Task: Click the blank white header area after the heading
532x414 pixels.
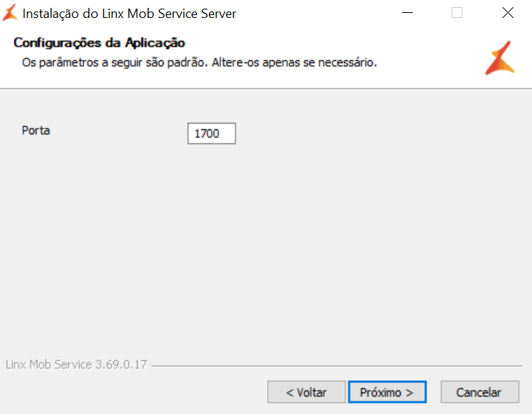Action: point(323,43)
